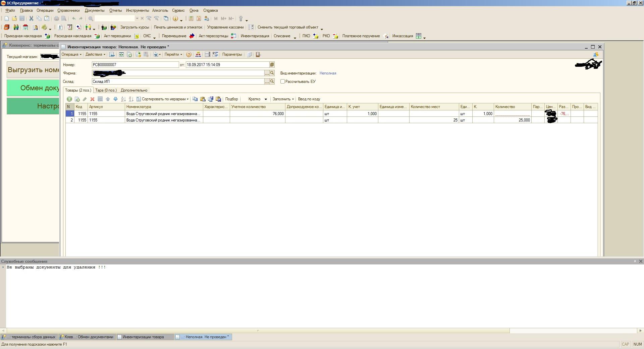
Task: Sort ascending A-Z icon in table toolbar
Action: pos(123,99)
